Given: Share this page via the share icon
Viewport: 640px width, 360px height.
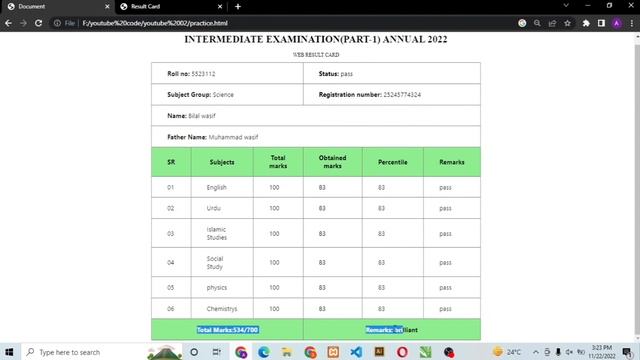Looking at the screenshot, I should coord(552,23).
